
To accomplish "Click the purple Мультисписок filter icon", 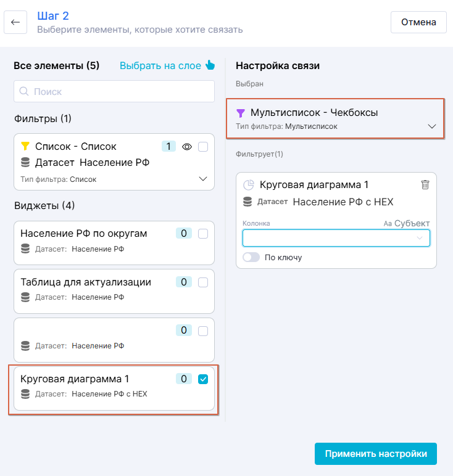I will click(241, 113).
